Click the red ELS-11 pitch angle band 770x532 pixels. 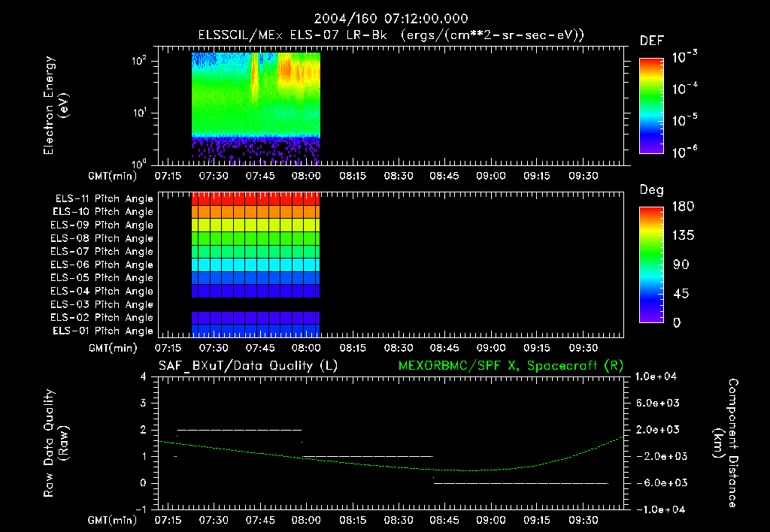pyautogui.click(x=256, y=199)
